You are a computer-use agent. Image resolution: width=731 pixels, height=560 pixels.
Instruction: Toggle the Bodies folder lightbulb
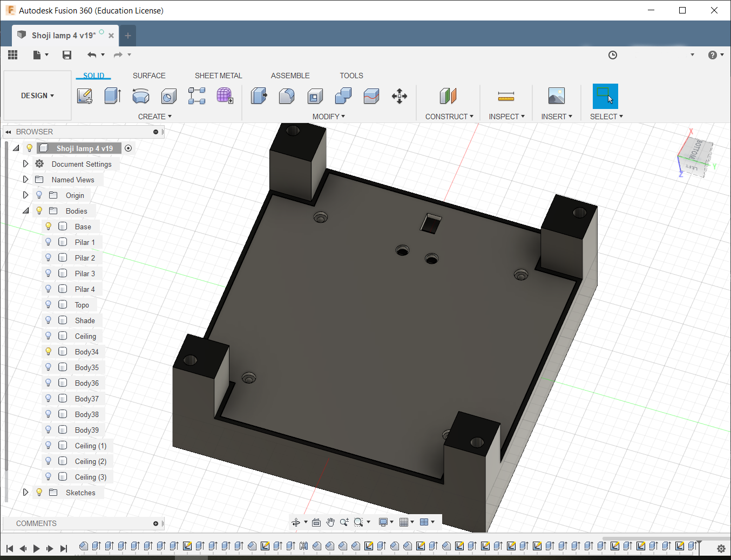tap(39, 211)
